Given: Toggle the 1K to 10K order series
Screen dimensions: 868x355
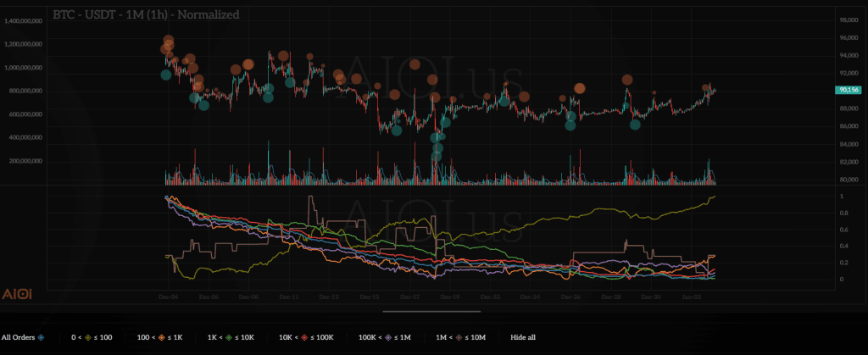Looking at the screenshot, I should coord(228,336).
